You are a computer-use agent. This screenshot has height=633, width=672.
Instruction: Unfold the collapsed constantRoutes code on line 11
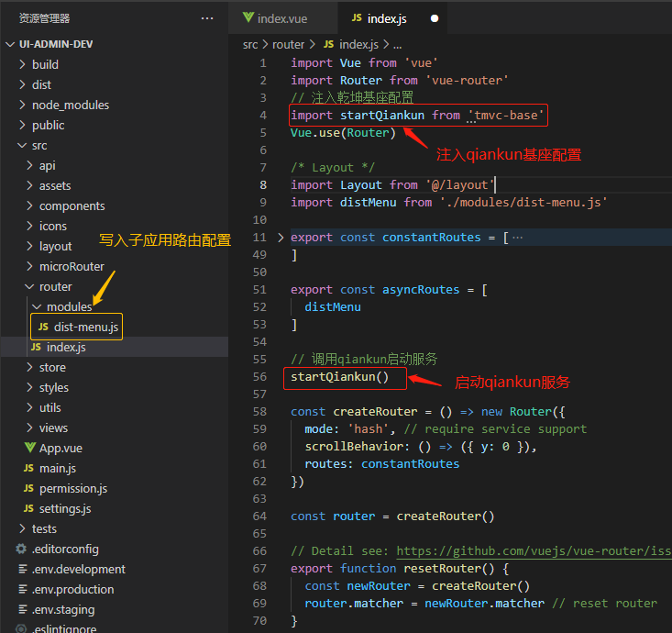click(x=281, y=238)
